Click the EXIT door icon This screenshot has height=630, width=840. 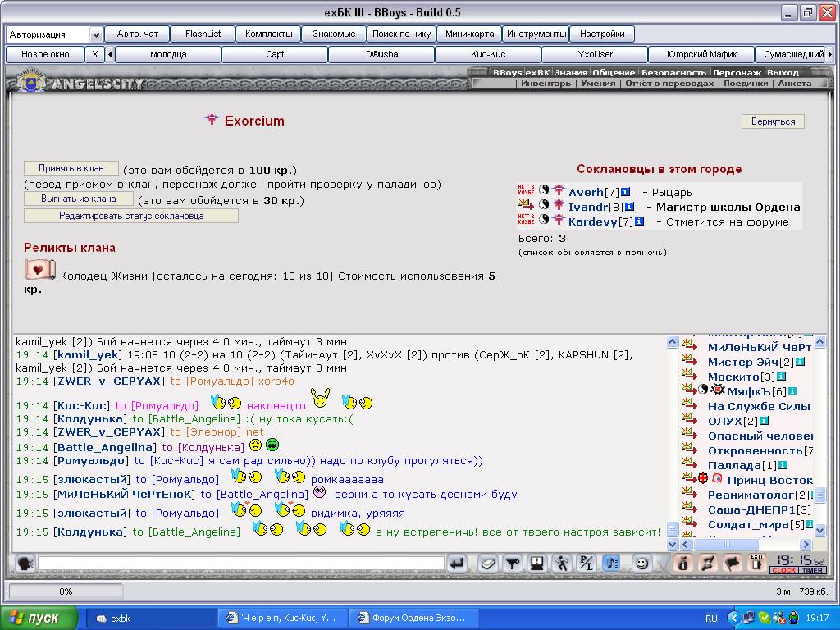pos(757,563)
